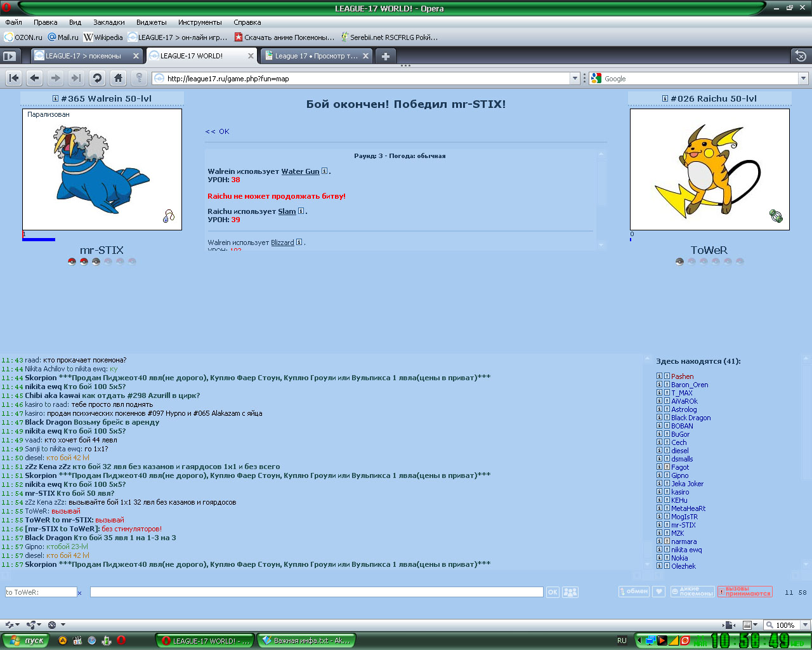Image resolution: width=812 pixels, height=650 pixels.
Task: Click the Fast Forward navigation button
Action: 76,78
